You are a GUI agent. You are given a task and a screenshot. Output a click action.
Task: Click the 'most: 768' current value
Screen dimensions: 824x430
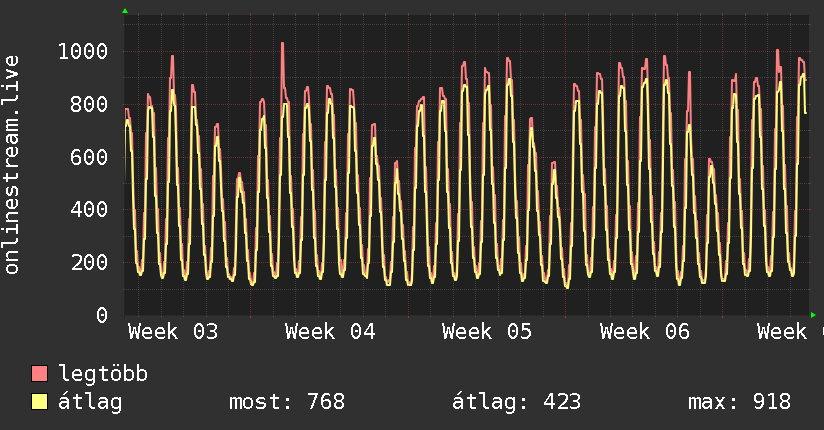(287, 402)
